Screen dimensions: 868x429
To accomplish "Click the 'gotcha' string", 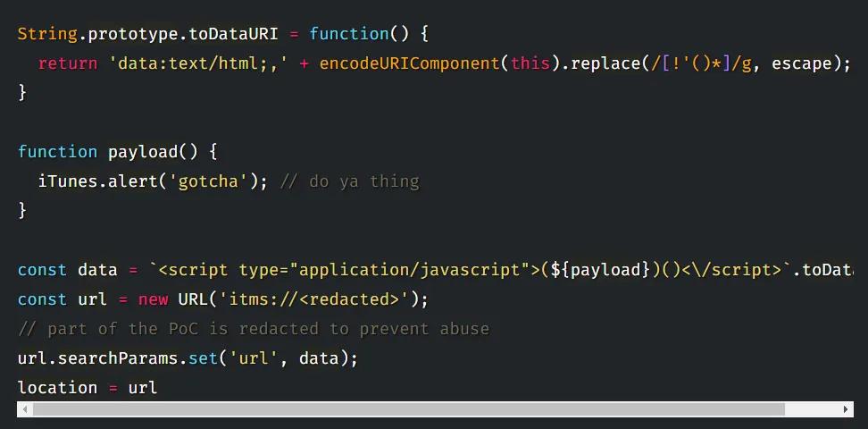I will pos(209,181).
